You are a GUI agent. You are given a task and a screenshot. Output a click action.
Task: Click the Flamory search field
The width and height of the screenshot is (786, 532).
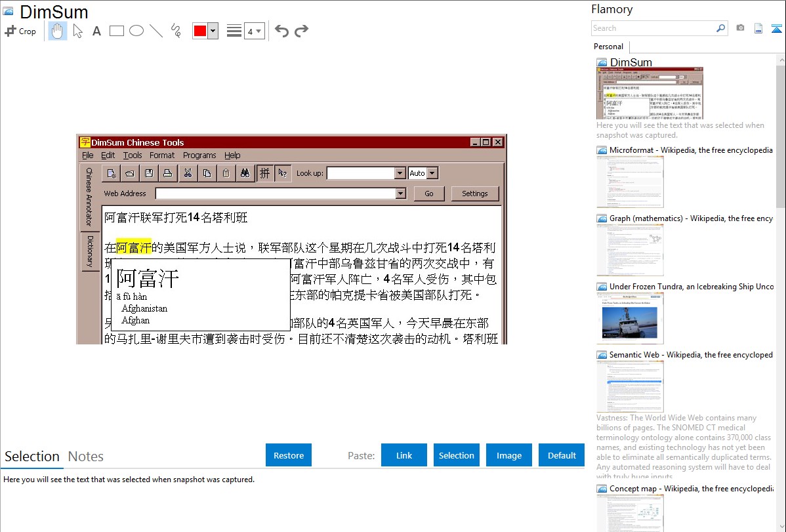tap(653, 28)
